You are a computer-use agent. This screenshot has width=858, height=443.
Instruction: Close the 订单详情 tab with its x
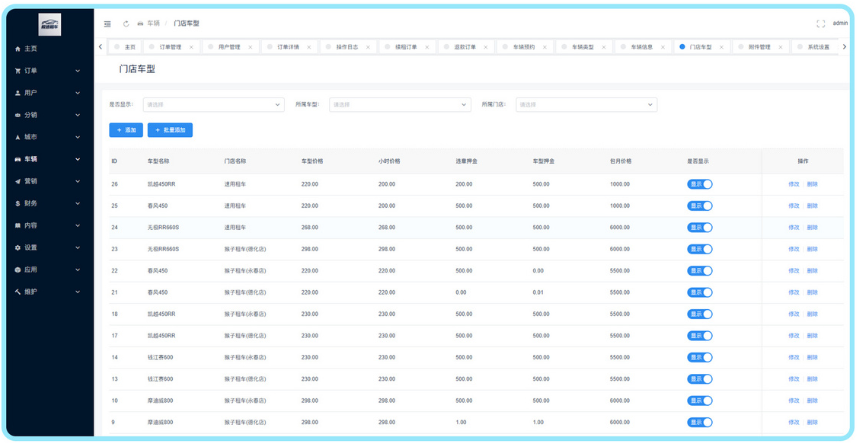309,47
